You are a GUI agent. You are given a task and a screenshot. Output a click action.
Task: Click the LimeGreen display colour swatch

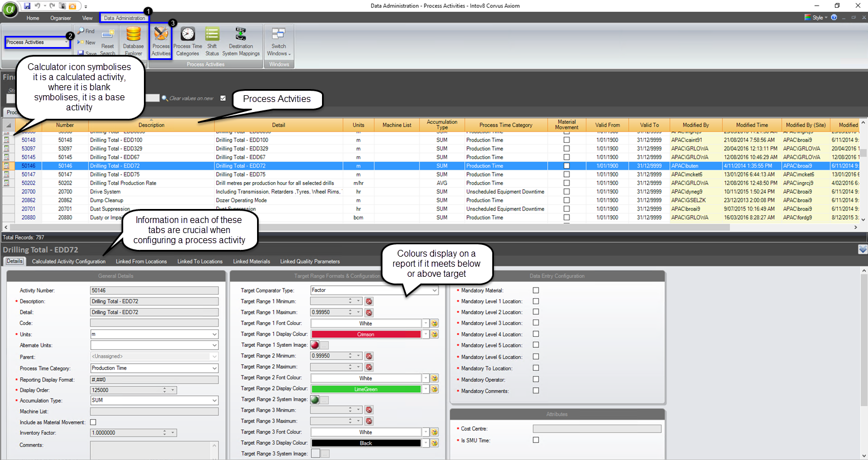tap(366, 389)
